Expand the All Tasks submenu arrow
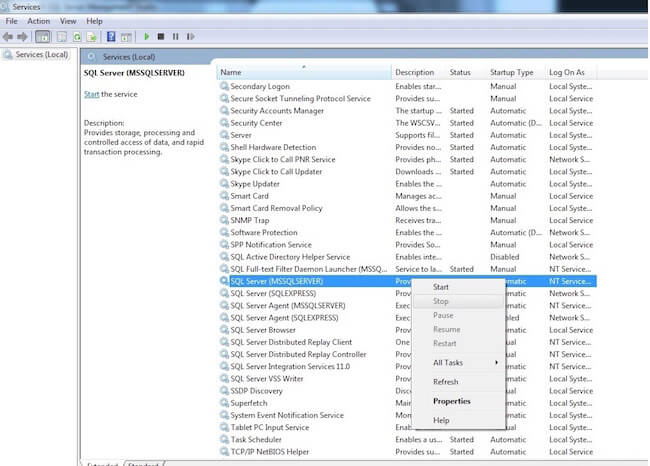This screenshot has height=466, width=650. 496,362
